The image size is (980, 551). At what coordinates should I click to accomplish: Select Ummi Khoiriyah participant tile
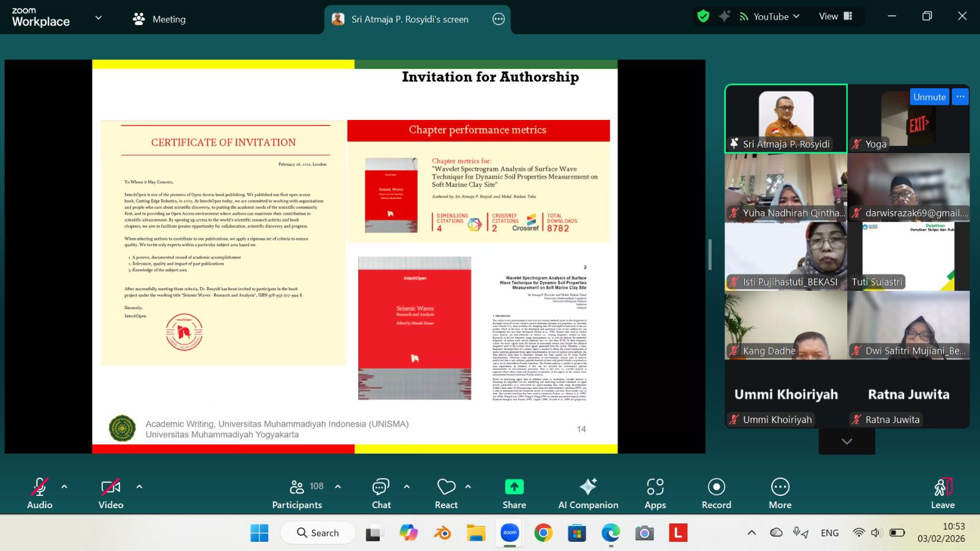(x=786, y=394)
